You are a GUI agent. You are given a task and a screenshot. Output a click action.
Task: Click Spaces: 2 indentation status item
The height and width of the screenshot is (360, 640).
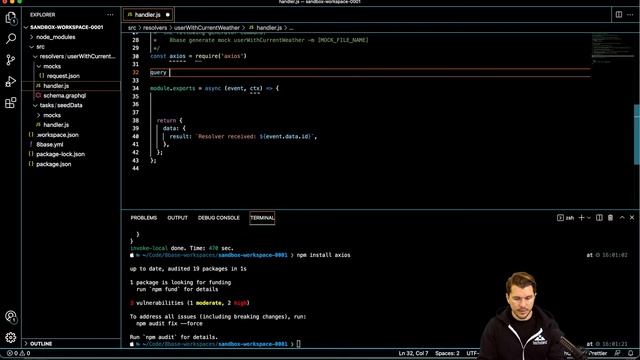[x=447, y=353]
